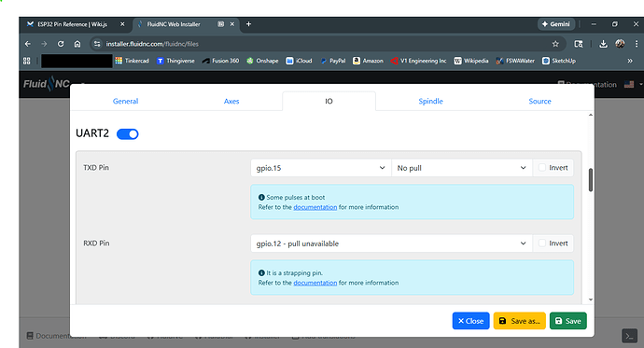Switch to the Spindle tab
644x348 pixels.
[x=430, y=101]
